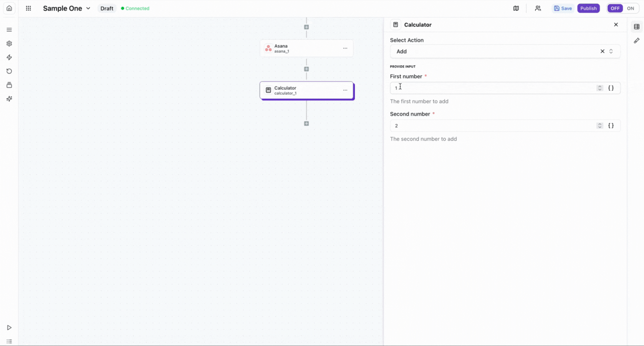Open the map icon in top bar

click(516, 8)
